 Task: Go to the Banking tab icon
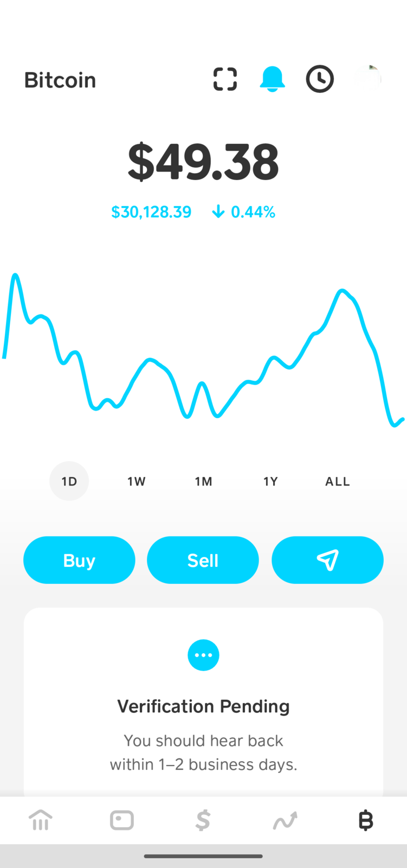[x=41, y=820]
